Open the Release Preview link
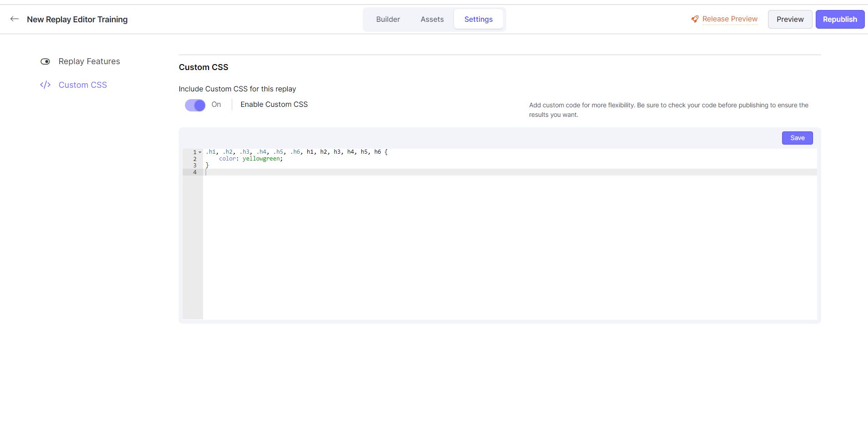The image size is (868, 427). tap(730, 19)
